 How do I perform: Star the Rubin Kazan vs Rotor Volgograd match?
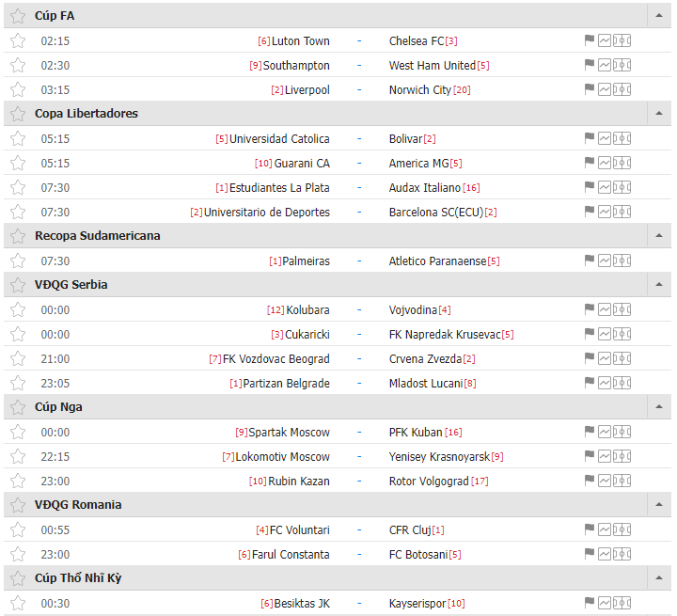18,481
